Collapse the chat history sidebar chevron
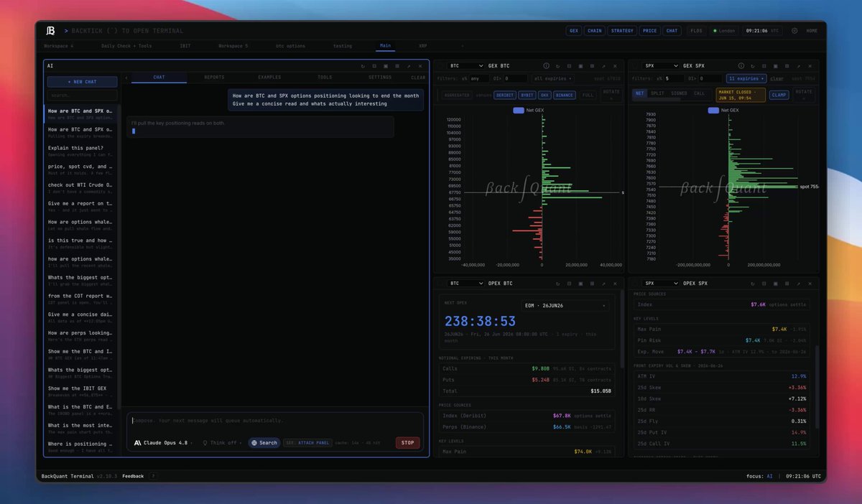Viewport: 862px width, 504px height. click(x=126, y=78)
